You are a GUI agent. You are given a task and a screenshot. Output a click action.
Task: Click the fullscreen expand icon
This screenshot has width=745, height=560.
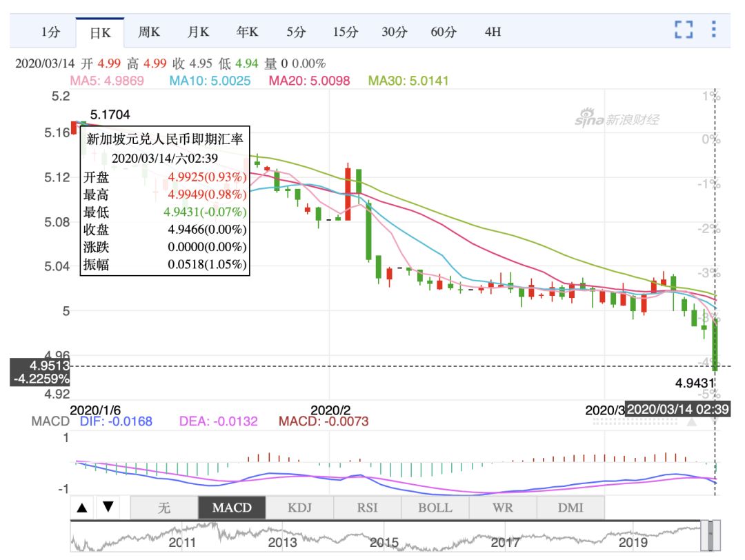point(683,30)
